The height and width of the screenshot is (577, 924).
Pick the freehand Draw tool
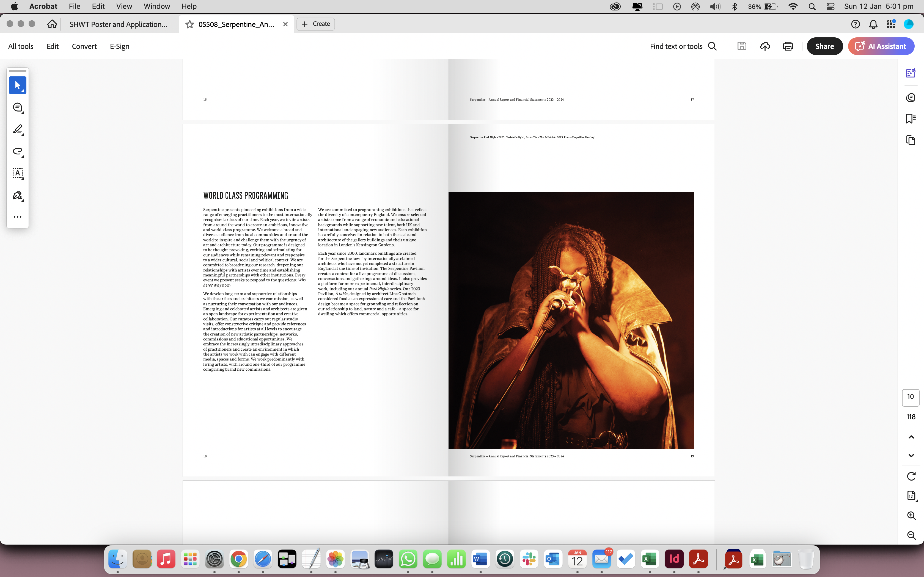18,151
